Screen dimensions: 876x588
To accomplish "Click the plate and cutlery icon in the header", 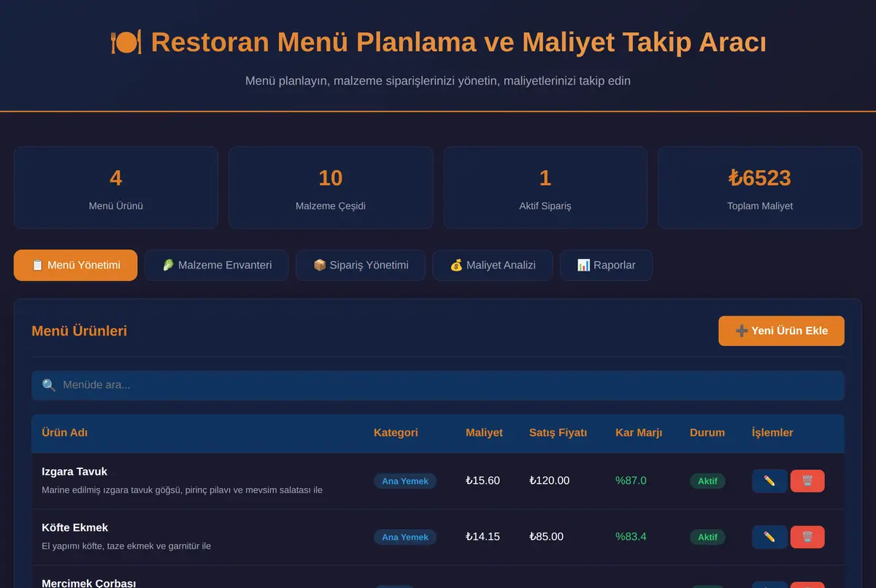I will pyautogui.click(x=126, y=42).
